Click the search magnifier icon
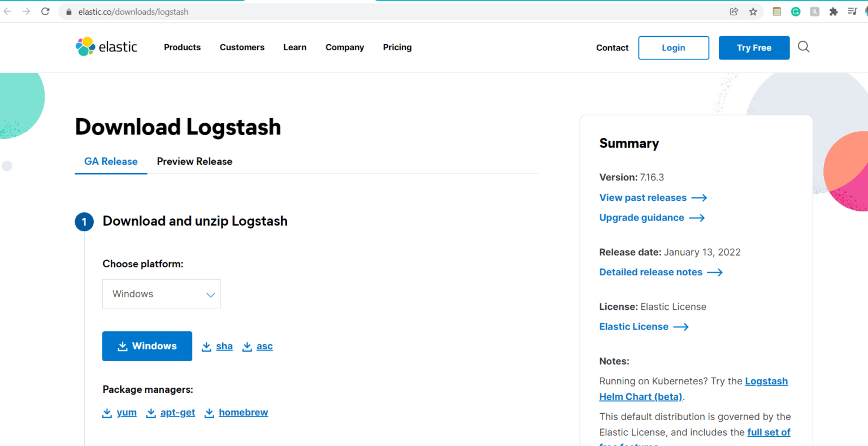Image resolution: width=868 pixels, height=446 pixels. tap(804, 47)
